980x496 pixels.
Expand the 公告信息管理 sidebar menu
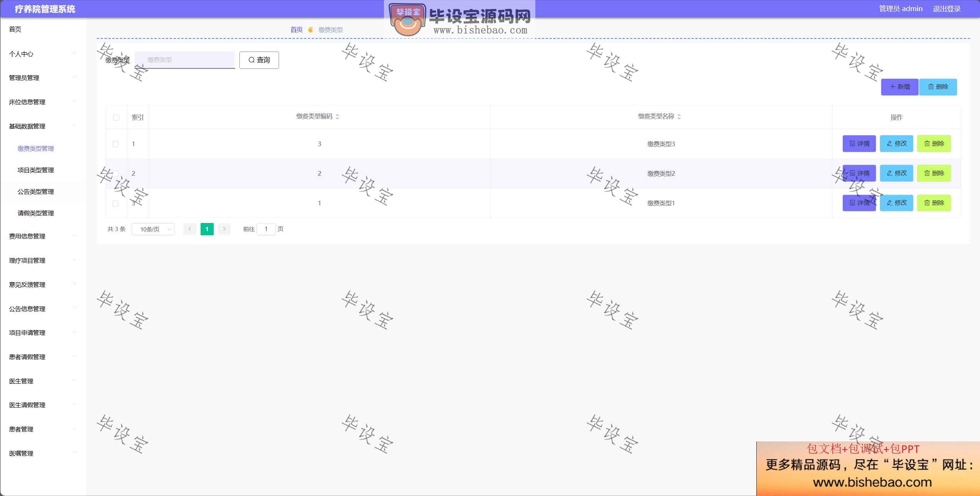(43, 309)
